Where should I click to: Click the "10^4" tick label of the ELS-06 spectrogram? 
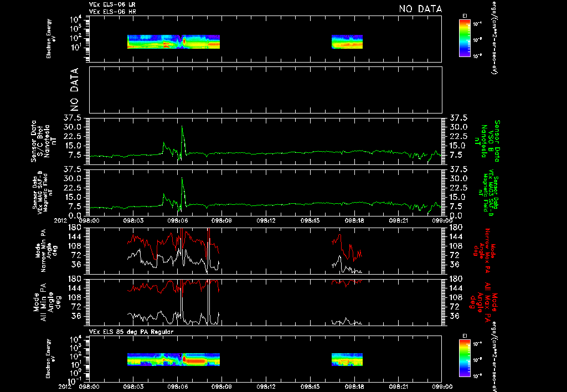76,20
